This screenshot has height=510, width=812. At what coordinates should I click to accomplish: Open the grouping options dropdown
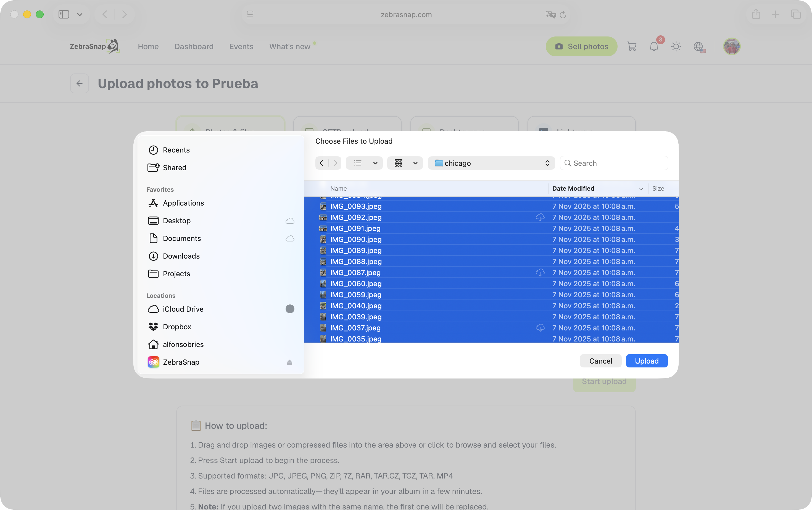click(x=405, y=163)
